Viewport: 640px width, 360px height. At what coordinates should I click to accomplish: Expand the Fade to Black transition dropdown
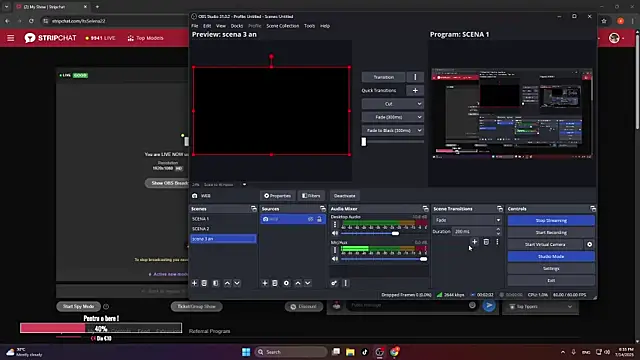pos(393,130)
